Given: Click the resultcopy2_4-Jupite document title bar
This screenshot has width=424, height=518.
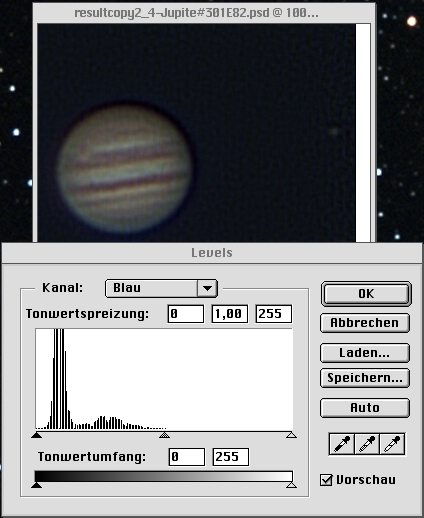Looking at the screenshot, I should coord(204,13).
